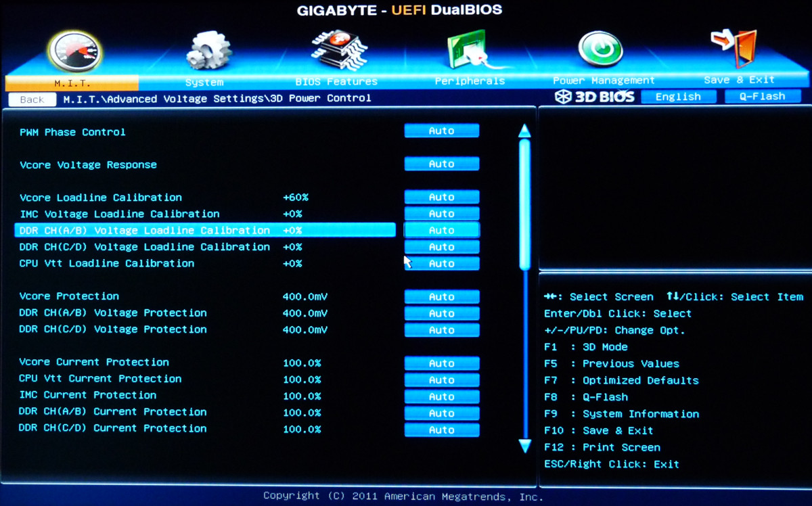Click the F7 Optimized Defaults help line
812x506 pixels.
[x=621, y=380]
